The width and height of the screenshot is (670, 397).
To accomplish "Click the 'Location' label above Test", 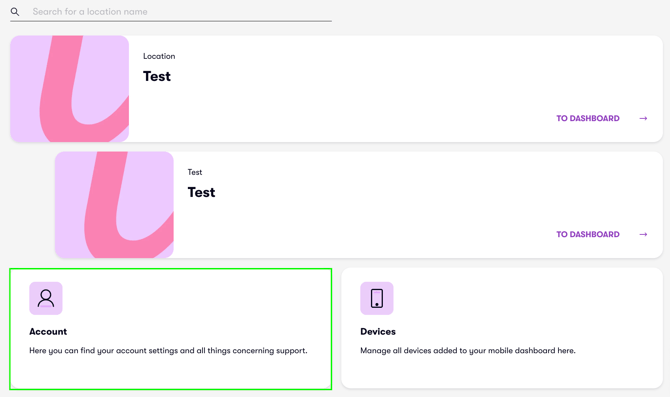I will tap(159, 56).
